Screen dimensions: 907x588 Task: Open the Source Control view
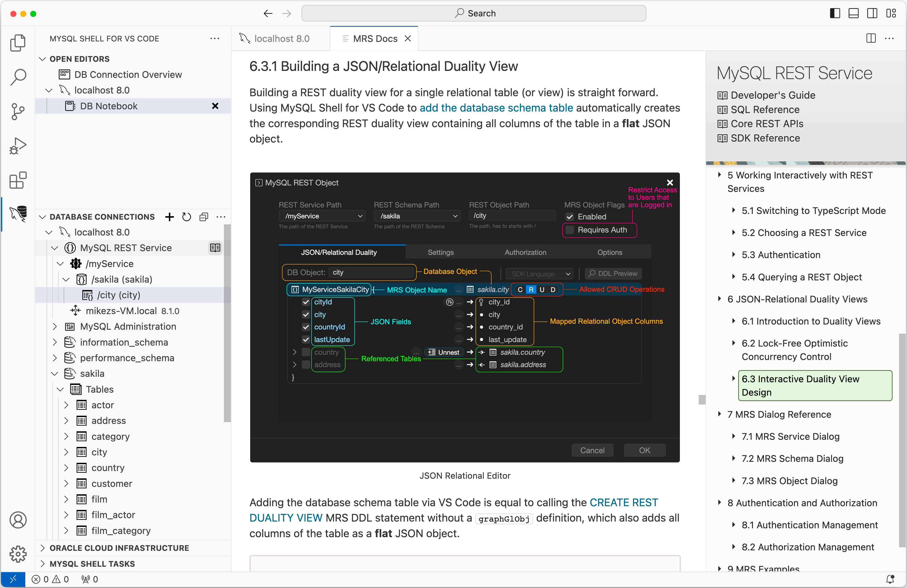pyautogui.click(x=18, y=111)
